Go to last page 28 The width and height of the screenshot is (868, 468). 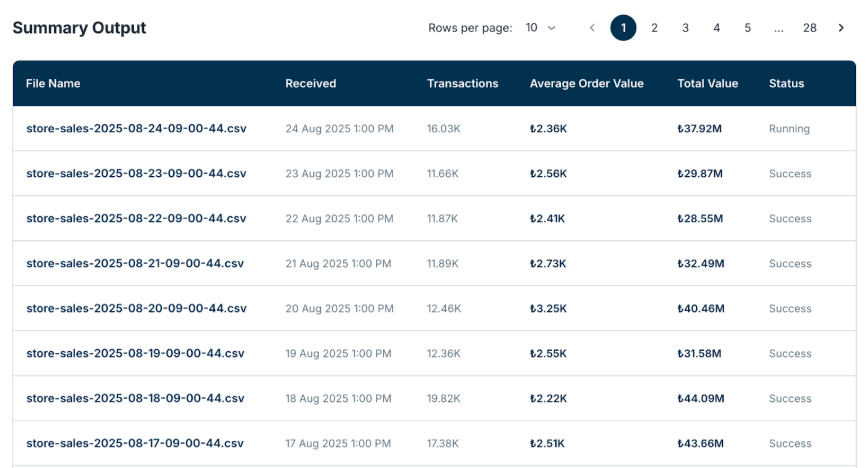pyautogui.click(x=810, y=28)
